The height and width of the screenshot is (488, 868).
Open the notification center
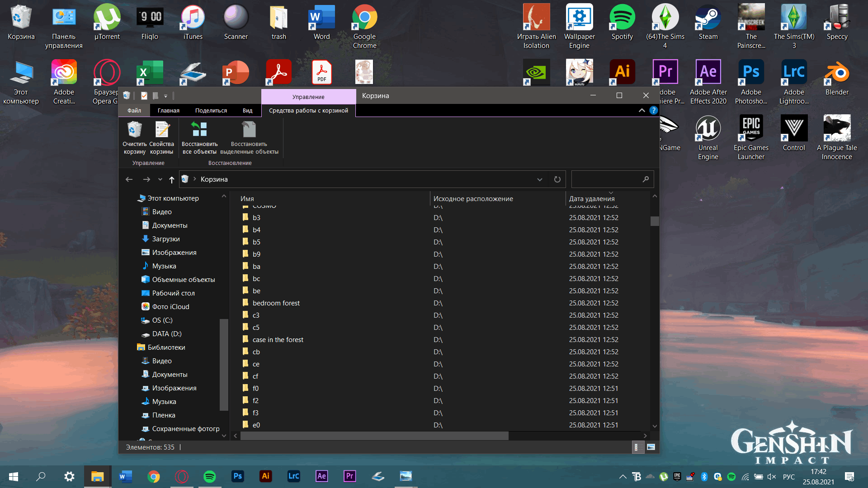849,477
